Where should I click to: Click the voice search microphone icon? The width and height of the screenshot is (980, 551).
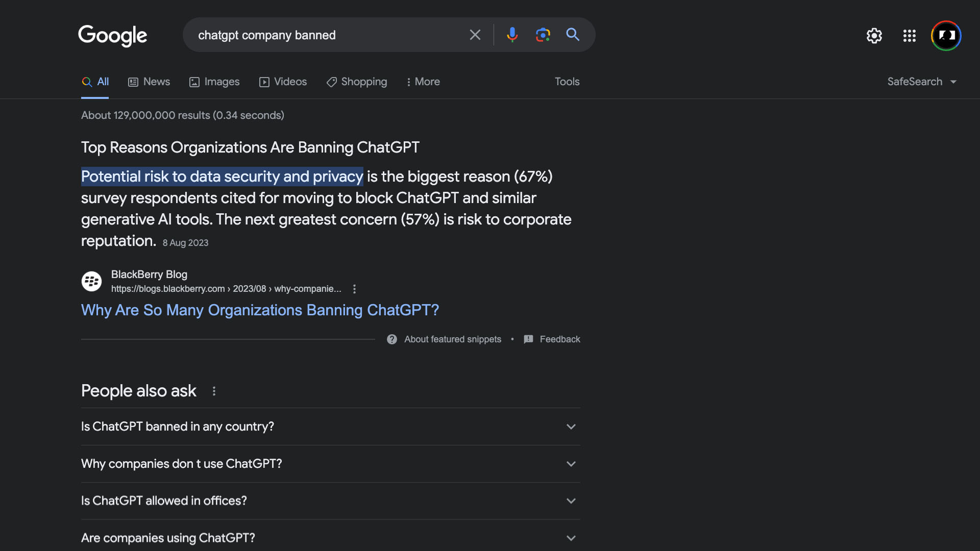[x=512, y=35]
